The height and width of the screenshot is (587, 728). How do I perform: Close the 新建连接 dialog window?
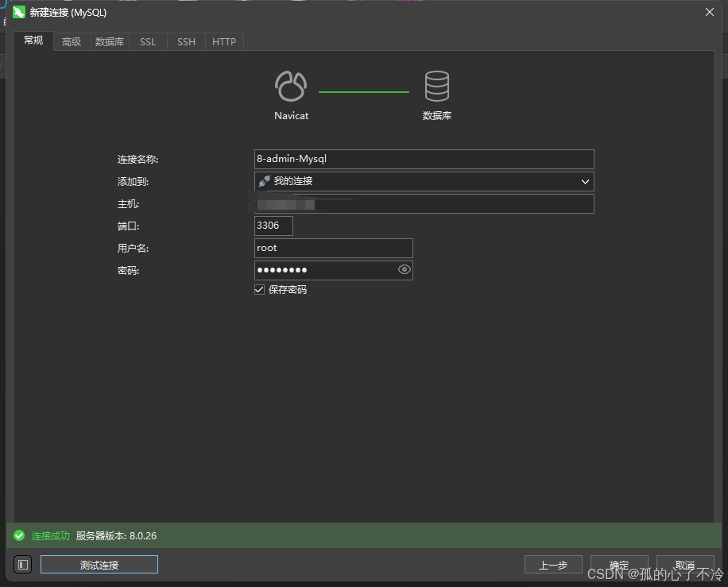[710, 12]
